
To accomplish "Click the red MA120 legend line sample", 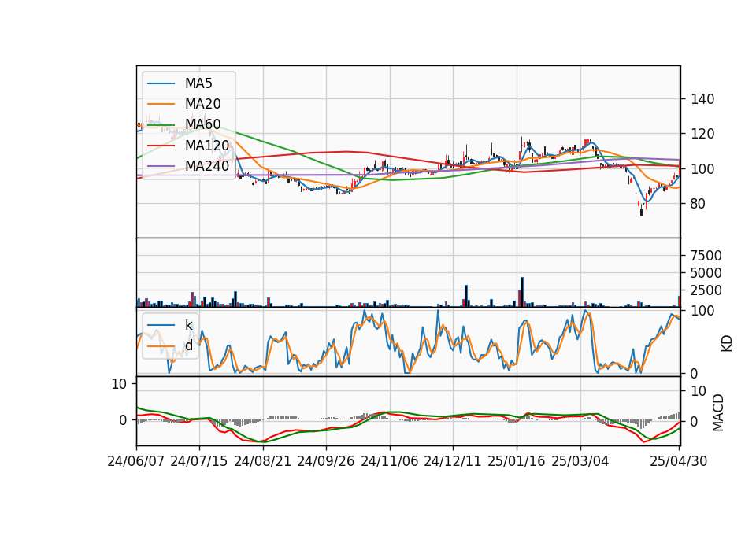I will point(161,146).
